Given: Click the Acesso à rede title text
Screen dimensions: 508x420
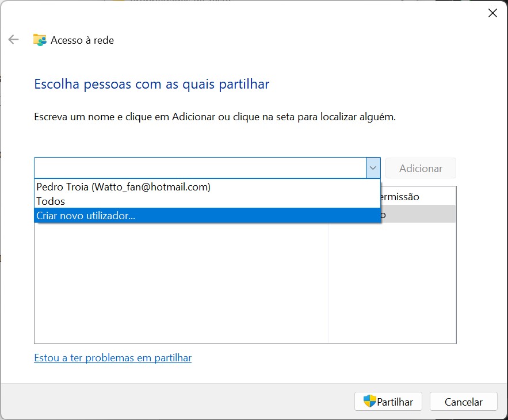Looking at the screenshot, I should point(82,40).
